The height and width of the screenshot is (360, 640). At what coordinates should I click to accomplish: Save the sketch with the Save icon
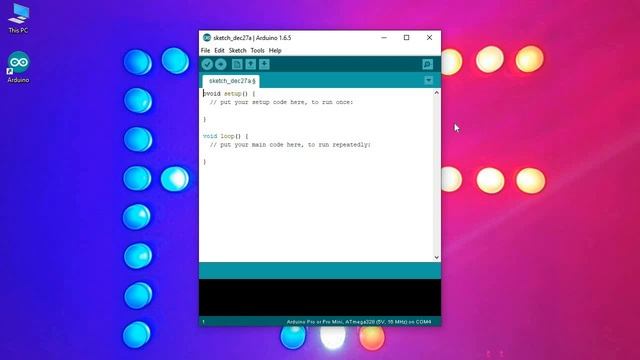coord(264,64)
